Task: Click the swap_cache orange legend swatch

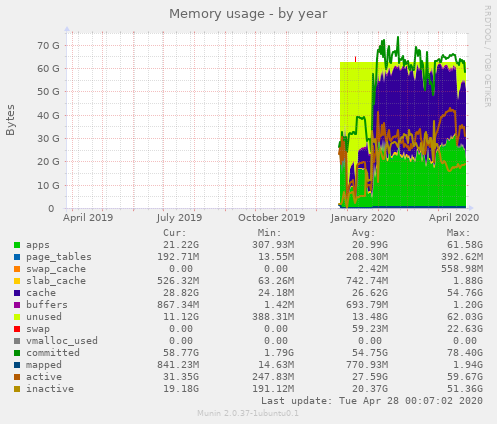Action: point(17,269)
